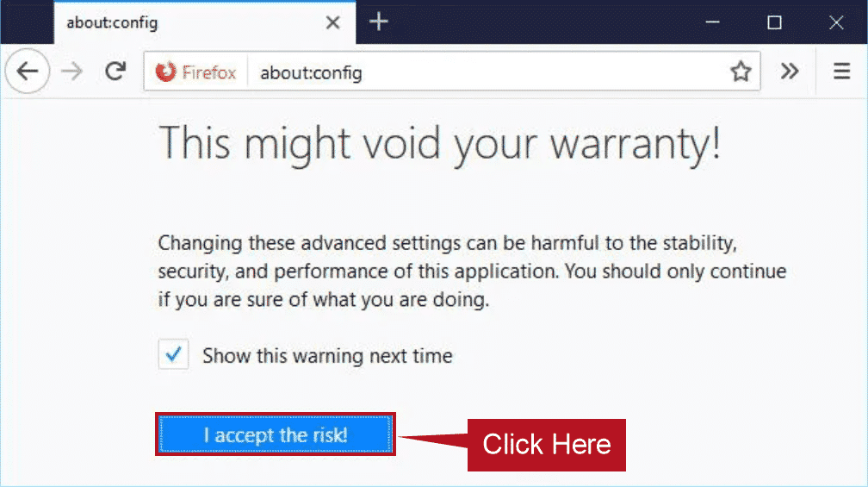
Task: Click the red Click Here callout
Action: 546,445
